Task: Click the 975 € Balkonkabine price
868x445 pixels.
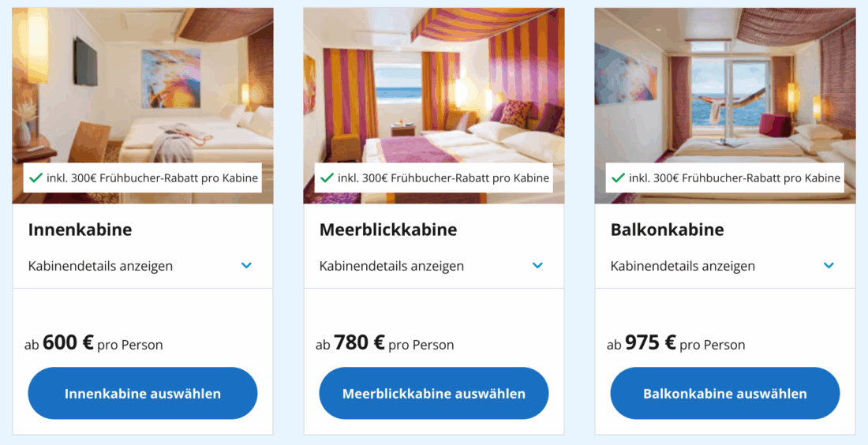Action: [x=650, y=342]
